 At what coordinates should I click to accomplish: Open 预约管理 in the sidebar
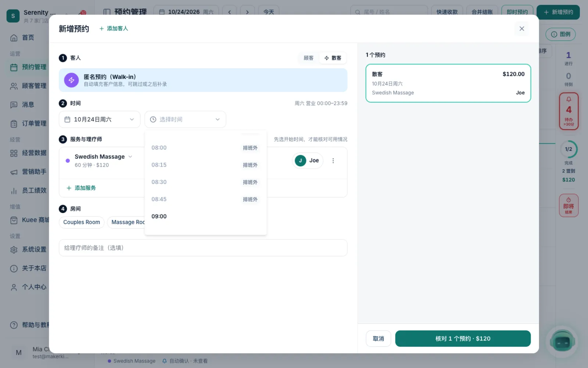[28, 67]
